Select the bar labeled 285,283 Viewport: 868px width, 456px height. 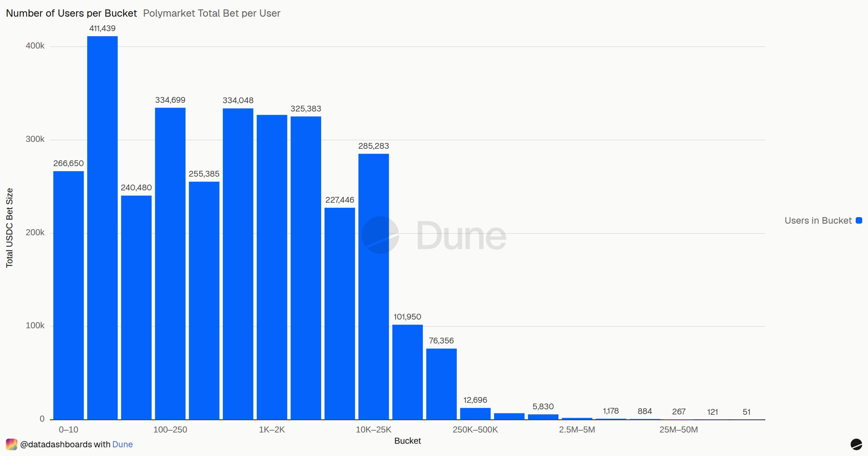374,287
